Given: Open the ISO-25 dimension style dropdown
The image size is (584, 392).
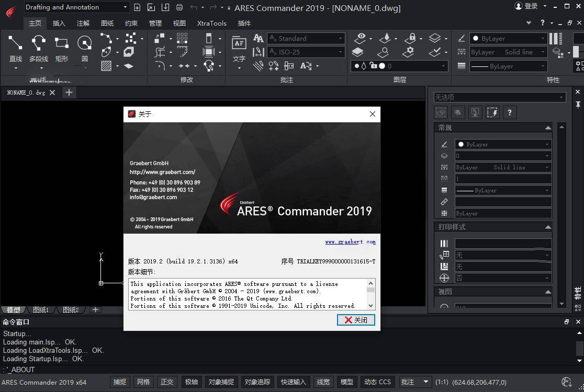Looking at the screenshot, I should (306, 52).
